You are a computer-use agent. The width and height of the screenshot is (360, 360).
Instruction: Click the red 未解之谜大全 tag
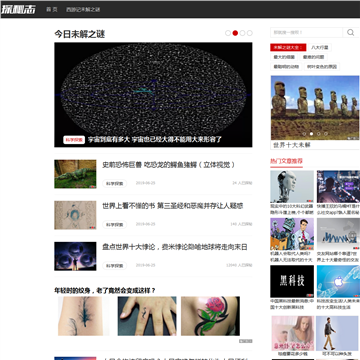click(288, 48)
